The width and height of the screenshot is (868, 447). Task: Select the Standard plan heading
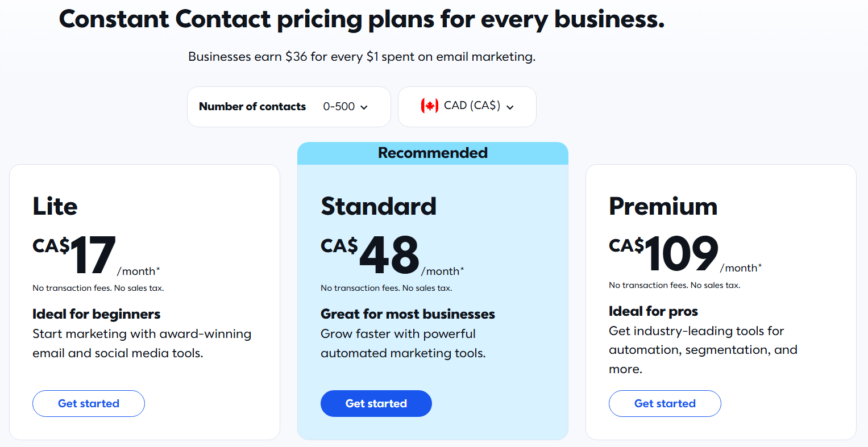point(379,206)
